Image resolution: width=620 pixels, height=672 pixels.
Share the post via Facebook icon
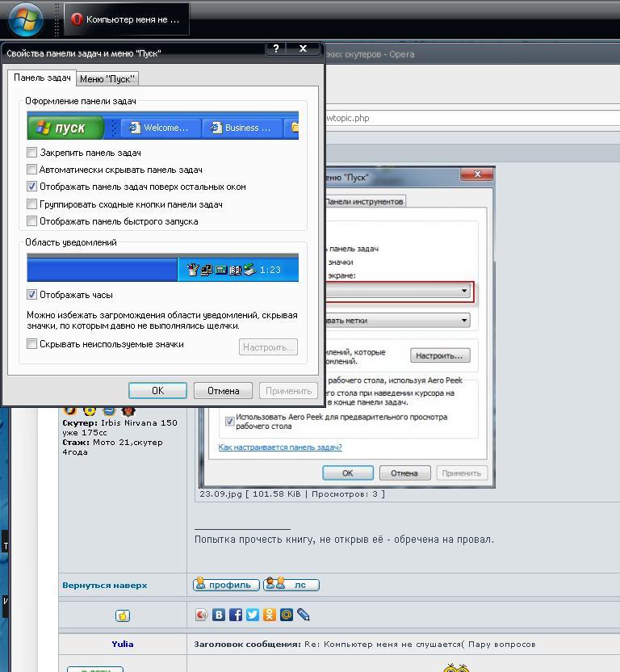coord(236,615)
